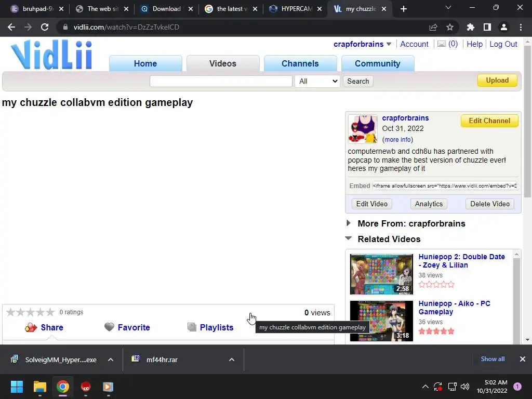Click the crapforbrains channel avatar
Viewport: 532px width, 399px height.
tap(363, 129)
